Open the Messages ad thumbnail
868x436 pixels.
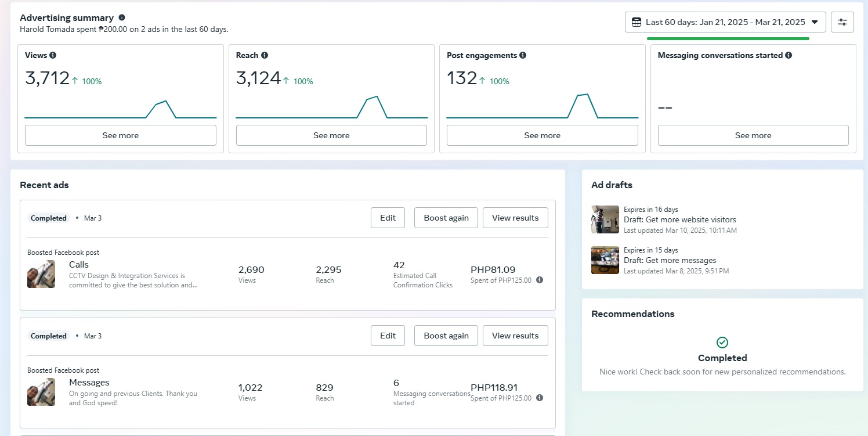click(x=41, y=392)
